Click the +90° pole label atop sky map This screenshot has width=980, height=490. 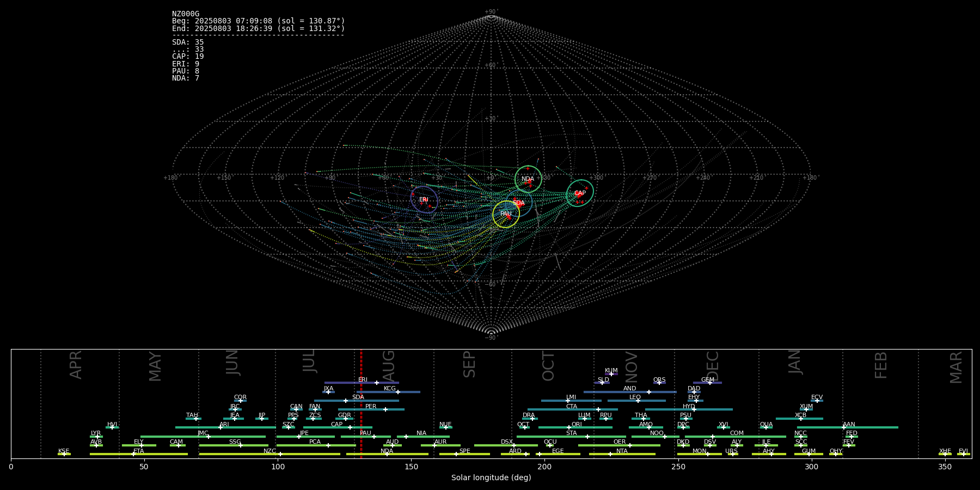[491, 11]
